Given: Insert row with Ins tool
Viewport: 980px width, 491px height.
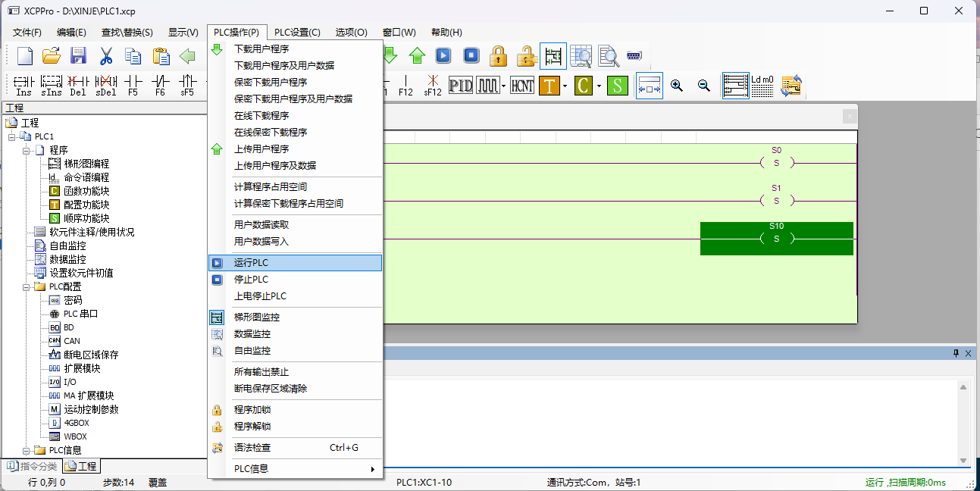Looking at the screenshot, I should click(24, 85).
